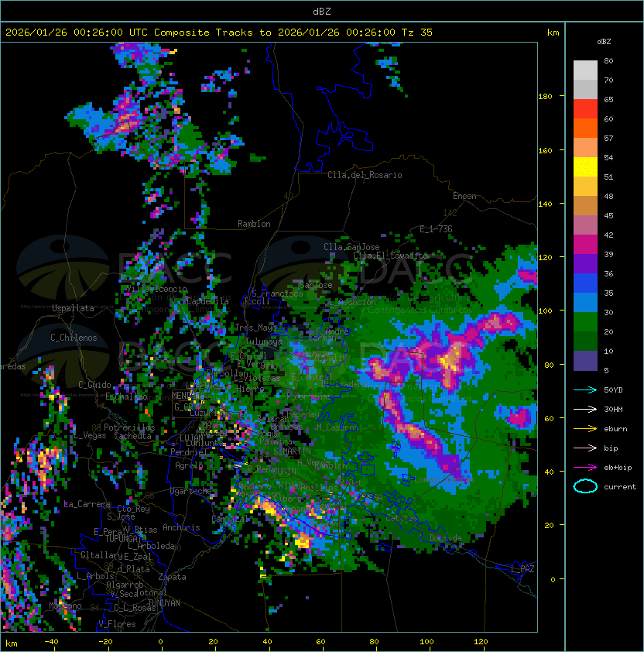Click the 'L_PAZ' map label
This screenshot has width=644, height=652.
pyautogui.click(x=522, y=569)
